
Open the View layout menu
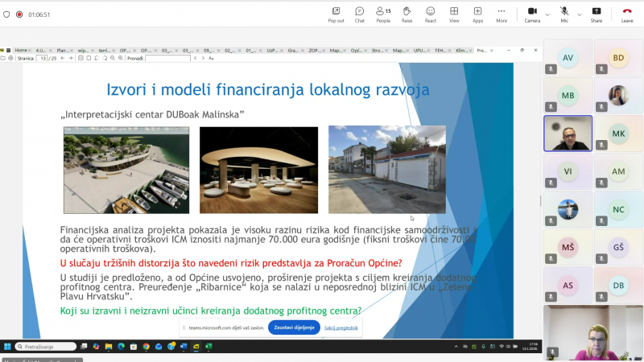454,14
